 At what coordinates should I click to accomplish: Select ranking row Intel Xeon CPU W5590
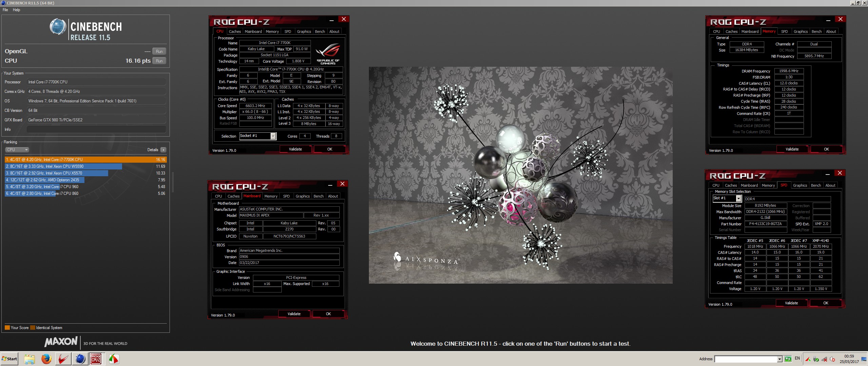coord(86,166)
